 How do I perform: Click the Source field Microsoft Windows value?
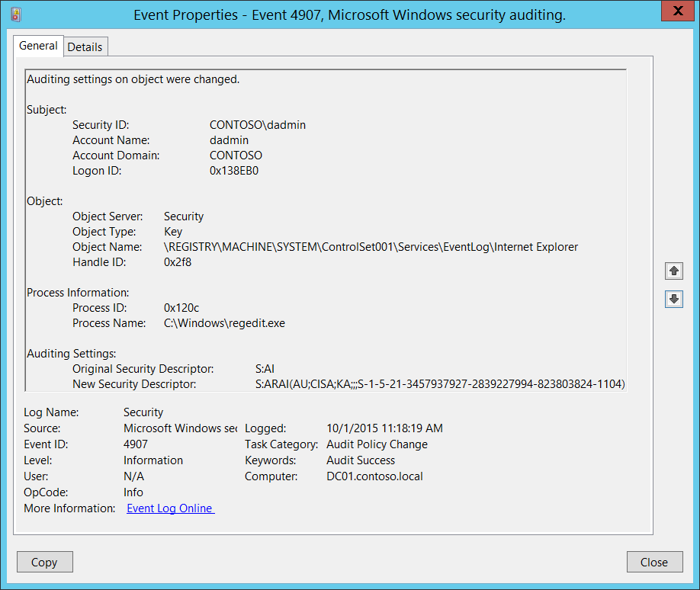[180, 428]
